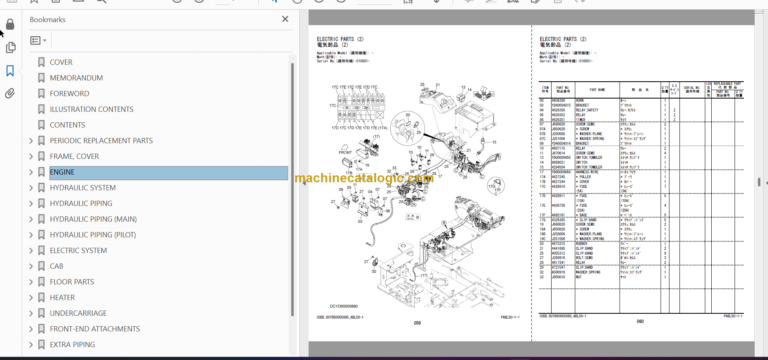Toggle the Bookmarks panel icon in sidebar
Viewport: 768px width, 360px height.
point(10,71)
